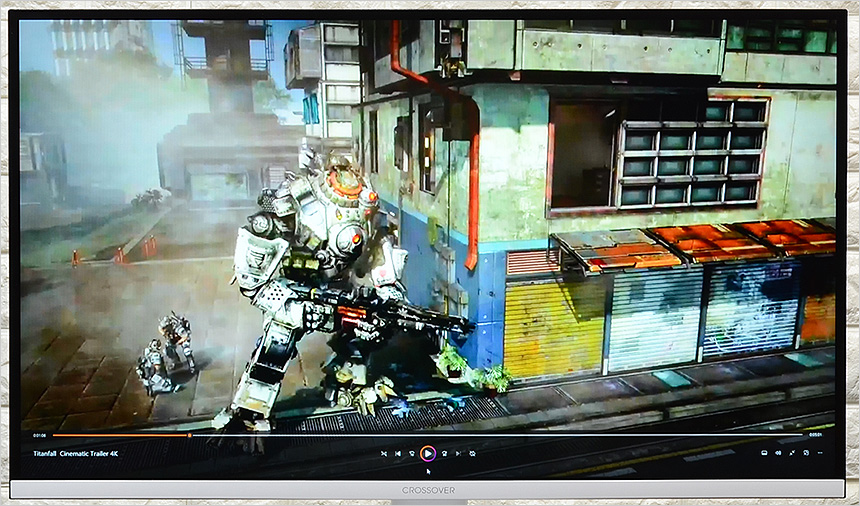Skip to the previous track
Viewport: 860px width, 506px height.
[x=398, y=454]
